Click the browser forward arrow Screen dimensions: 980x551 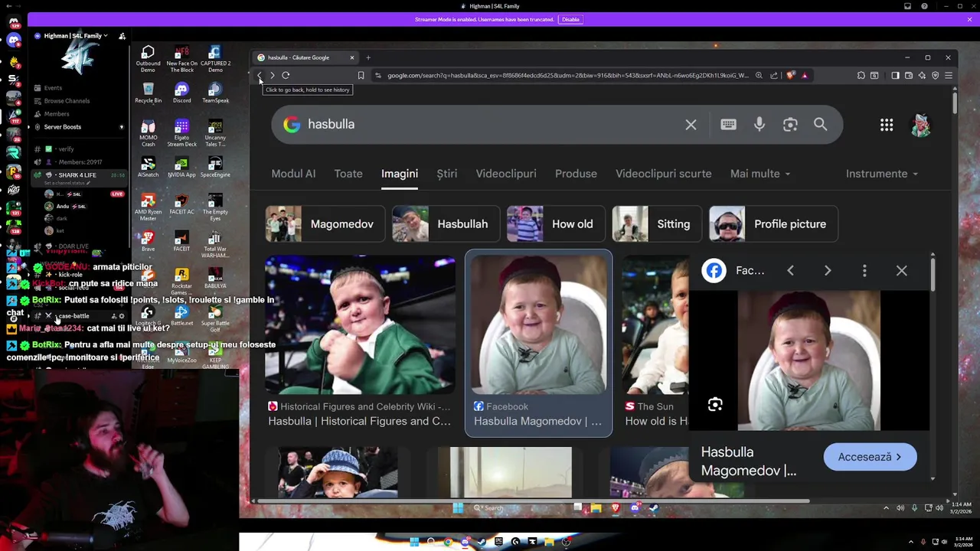point(273,75)
